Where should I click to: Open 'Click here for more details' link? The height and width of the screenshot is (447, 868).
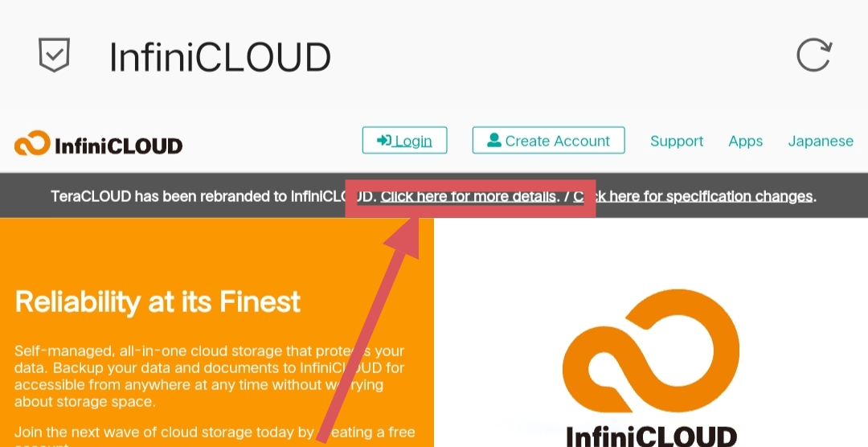pos(468,196)
